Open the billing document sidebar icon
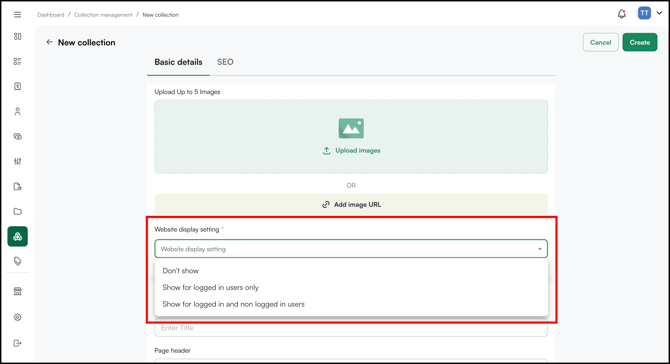 [18, 86]
